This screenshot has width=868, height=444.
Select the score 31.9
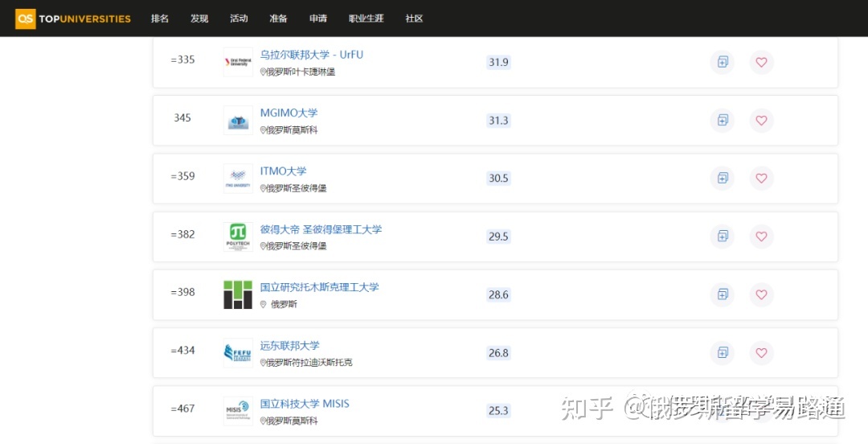click(498, 62)
